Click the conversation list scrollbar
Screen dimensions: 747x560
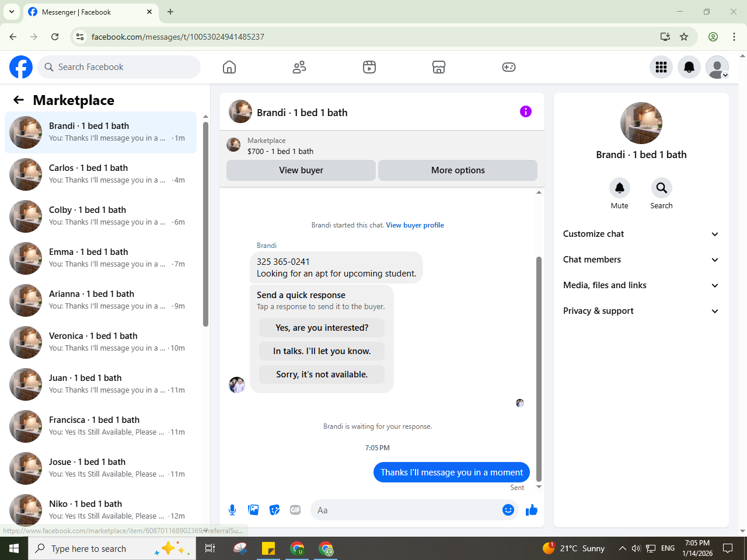click(x=205, y=224)
